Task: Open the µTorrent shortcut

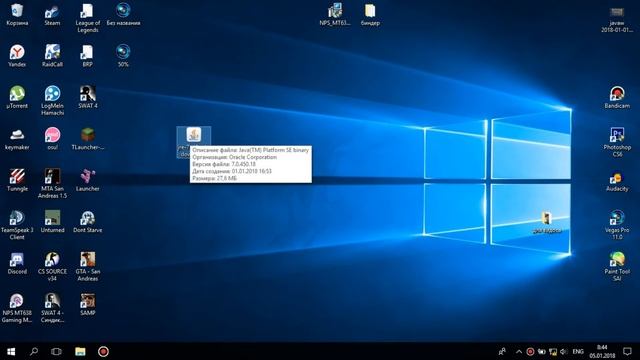Action: (17, 98)
